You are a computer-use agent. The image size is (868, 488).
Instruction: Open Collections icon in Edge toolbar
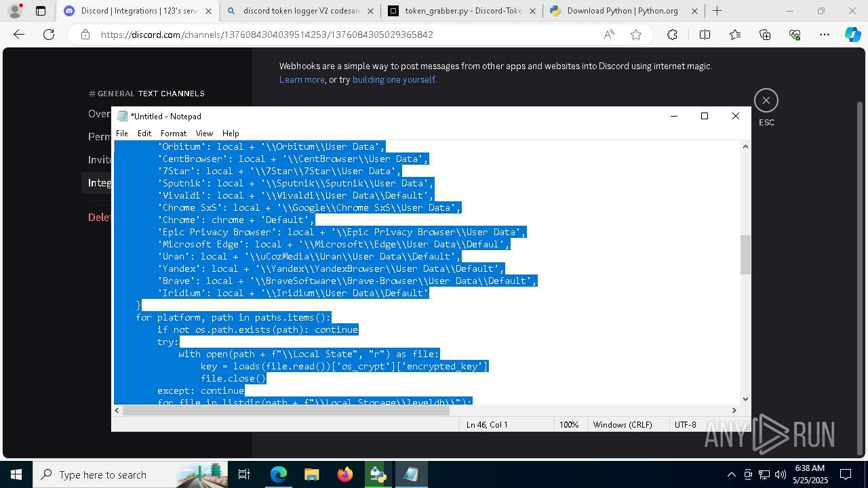point(765,35)
